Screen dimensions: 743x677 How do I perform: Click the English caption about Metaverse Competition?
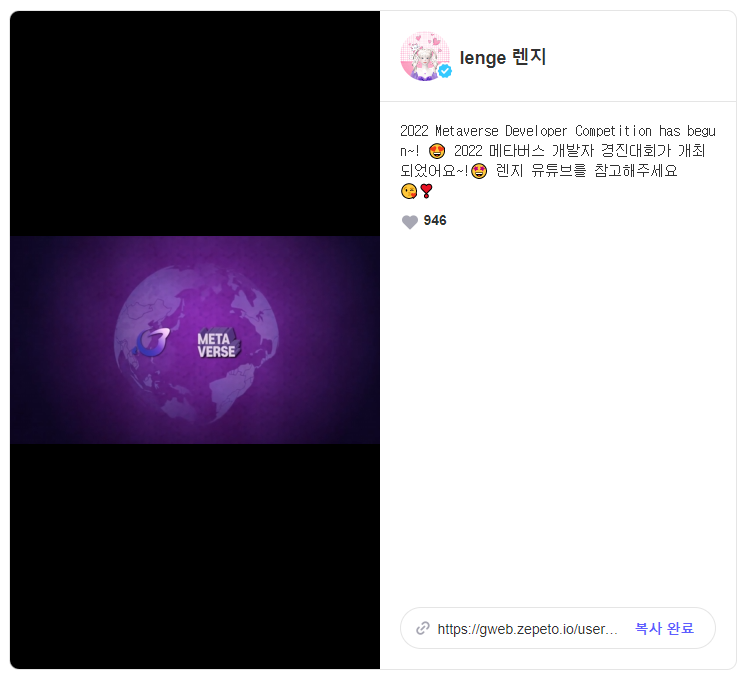558,141
